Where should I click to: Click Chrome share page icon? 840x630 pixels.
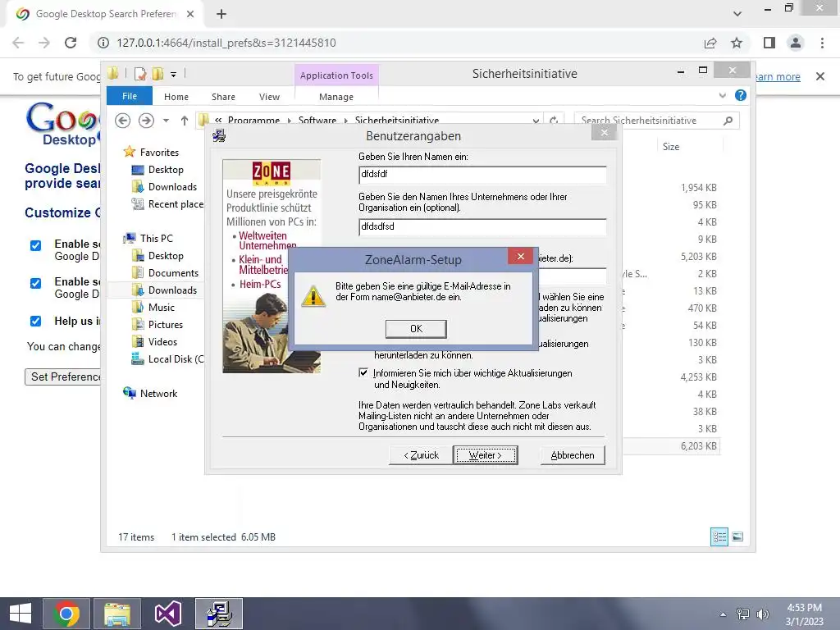710,43
